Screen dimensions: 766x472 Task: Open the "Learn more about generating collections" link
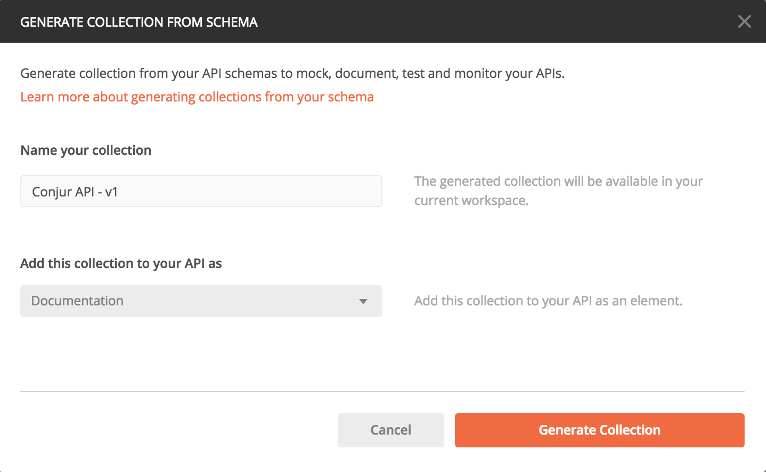click(197, 97)
